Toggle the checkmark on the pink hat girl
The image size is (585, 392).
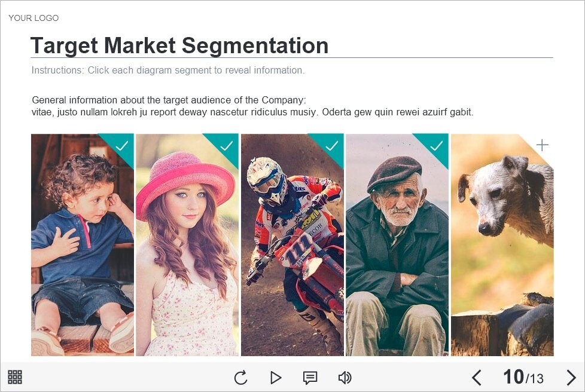(x=227, y=145)
